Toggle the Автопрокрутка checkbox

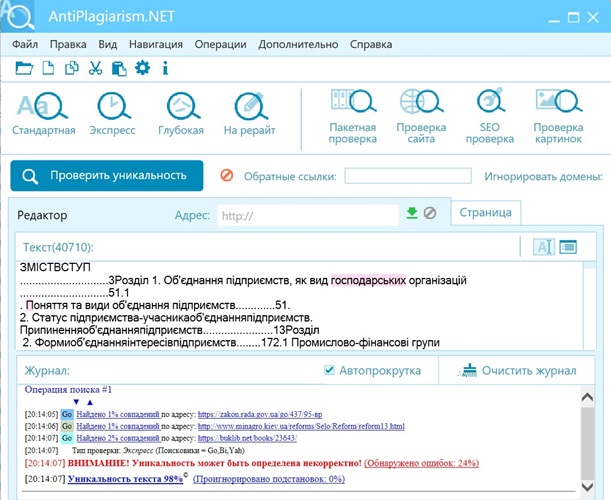point(329,370)
